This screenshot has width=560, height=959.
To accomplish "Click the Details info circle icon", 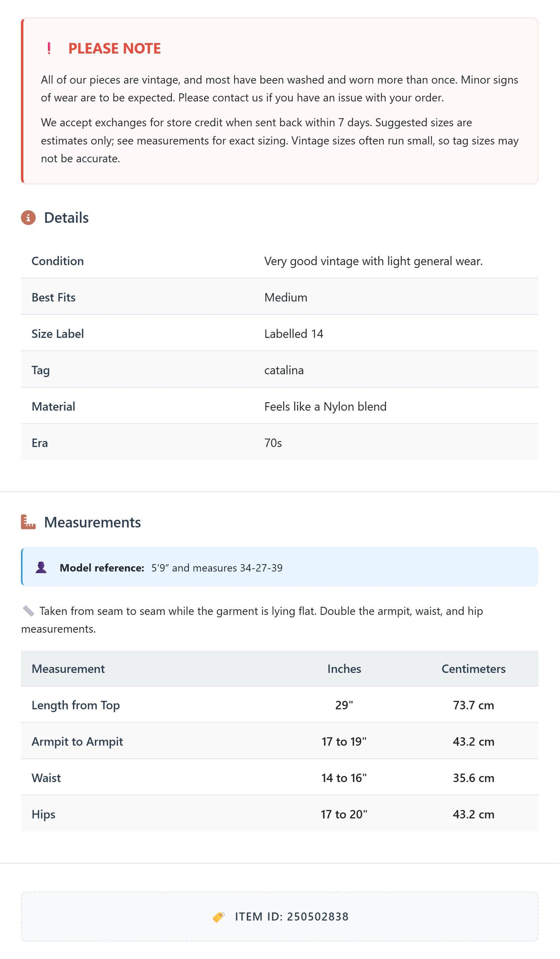I will pyautogui.click(x=28, y=218).
